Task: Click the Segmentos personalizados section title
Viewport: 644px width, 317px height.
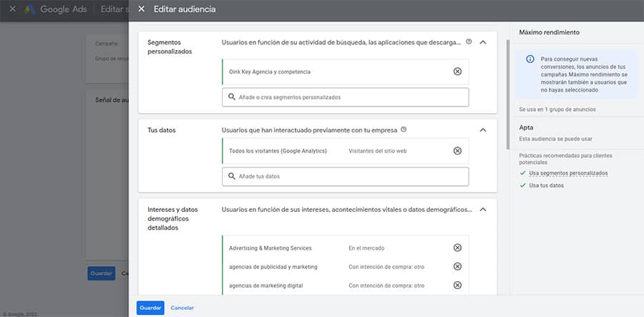Action: [x=170, y=47]
